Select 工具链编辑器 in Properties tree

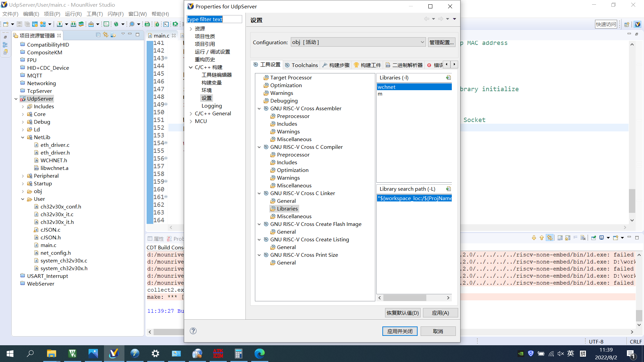(x=217, y=75)
